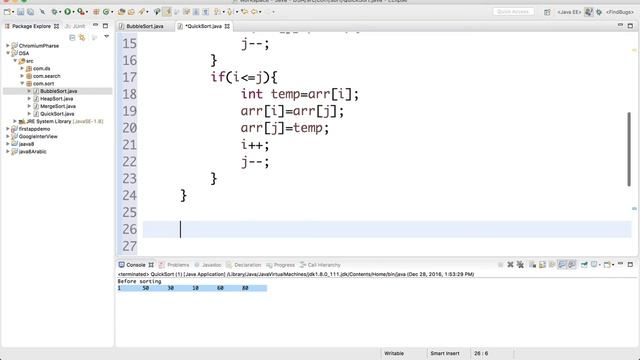Image resolution: width=640 pixels, height=360 pixels.
Task: Remove all terminated launches double-X icon
Action: coord(520,265)
